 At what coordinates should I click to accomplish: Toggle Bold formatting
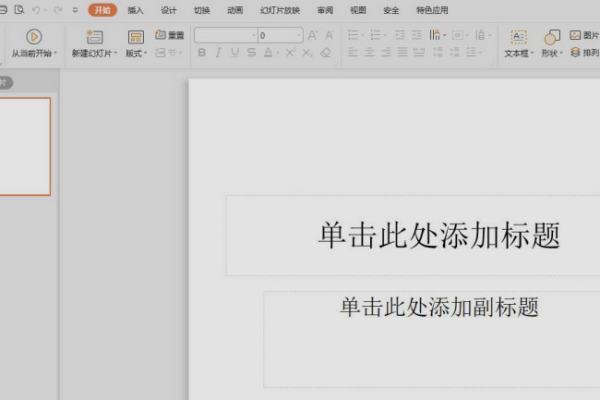202,53
